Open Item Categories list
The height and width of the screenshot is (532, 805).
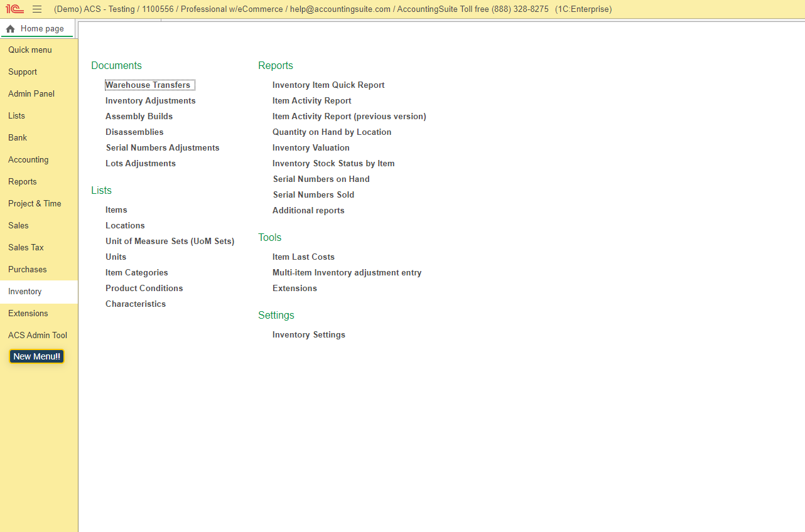pyautogui.click(x=137, y=273)
